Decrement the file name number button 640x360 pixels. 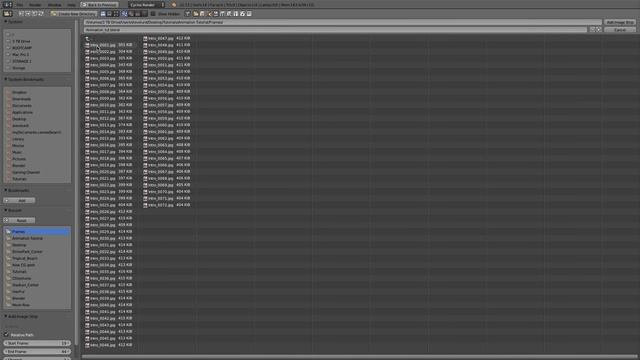point(592,30)
